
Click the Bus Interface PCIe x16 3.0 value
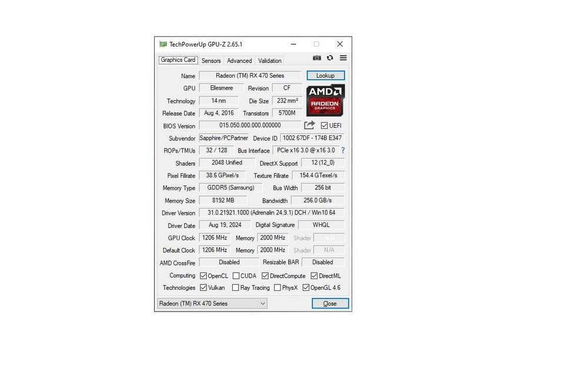pyautogui.click(x=306, y=150)
